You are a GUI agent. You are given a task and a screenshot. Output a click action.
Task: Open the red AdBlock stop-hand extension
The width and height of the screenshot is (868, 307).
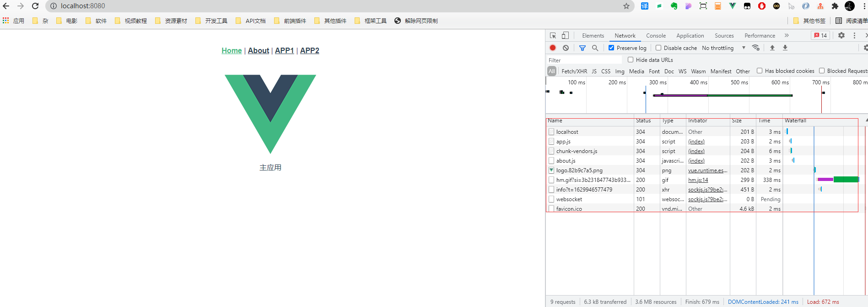pos(762,6)
